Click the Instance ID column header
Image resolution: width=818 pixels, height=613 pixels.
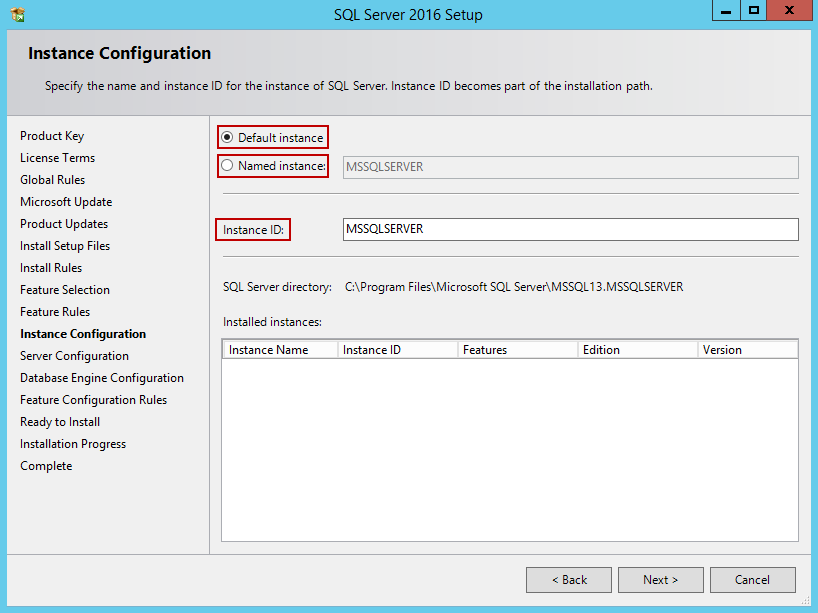point(398,350)
